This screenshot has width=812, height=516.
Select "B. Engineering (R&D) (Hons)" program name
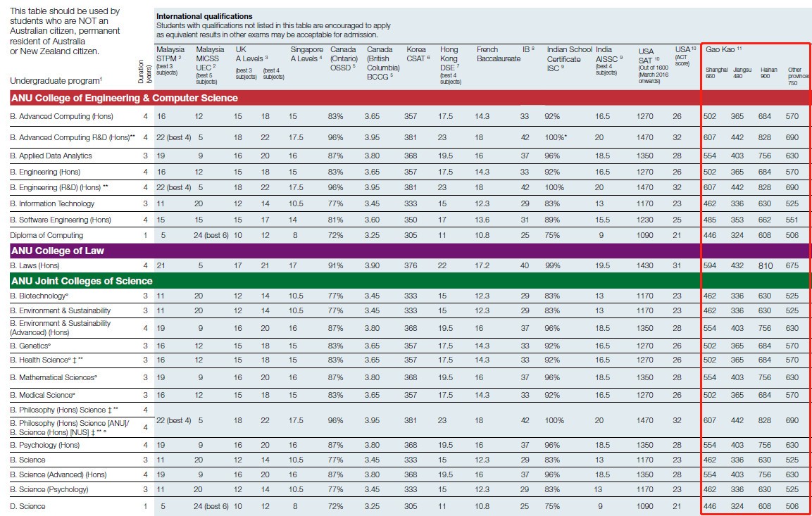(x=59, y=187)
